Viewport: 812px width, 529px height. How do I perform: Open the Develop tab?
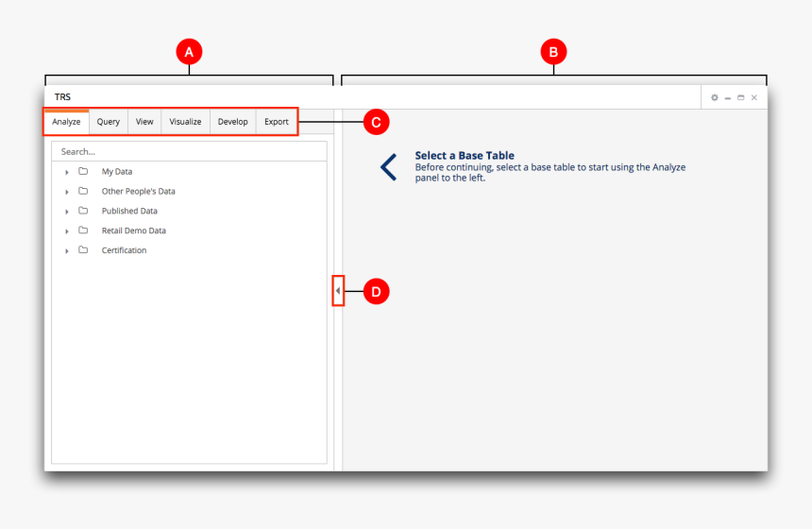pyautogui.click(x=233, y=122)
